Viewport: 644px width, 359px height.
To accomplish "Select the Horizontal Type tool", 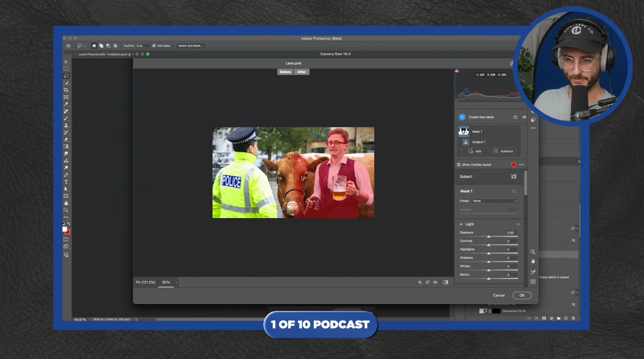I will 66,182.
